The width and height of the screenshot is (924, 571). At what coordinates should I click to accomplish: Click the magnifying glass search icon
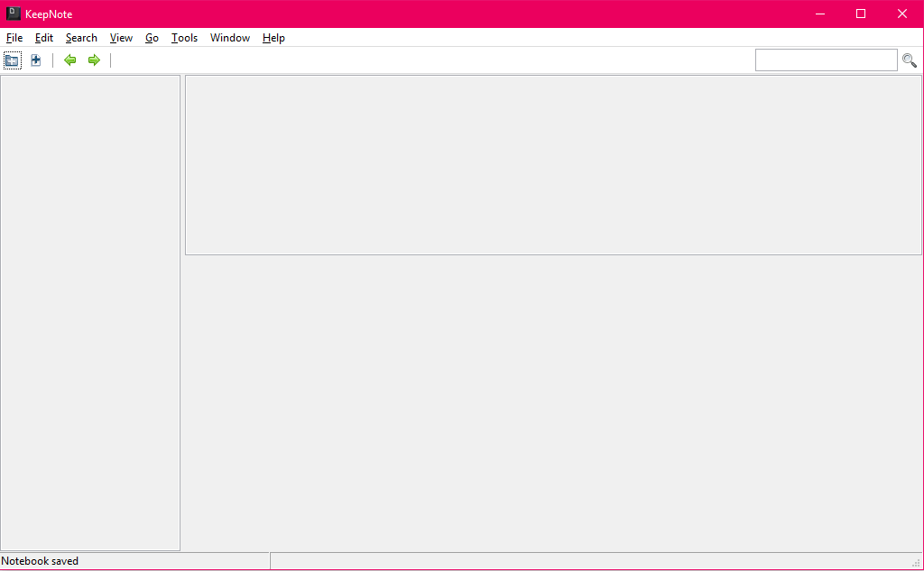(x=910, y=60)
